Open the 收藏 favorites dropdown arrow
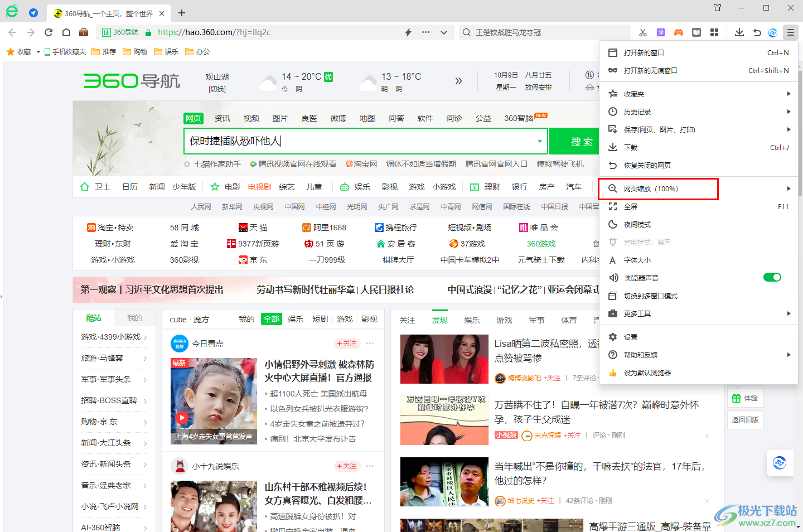803x532 pixels. [x=38, y=52]
